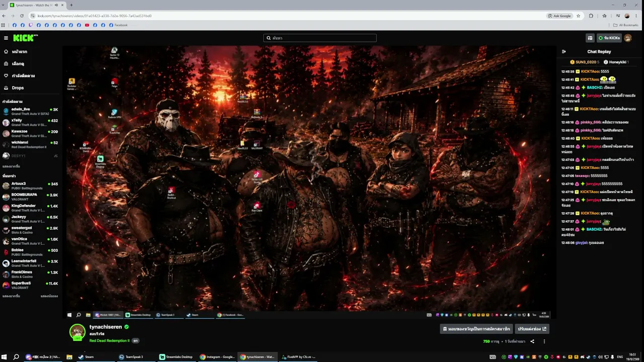Open BOOMBURAPA recommended channel
The height and width of the screenshot is (362, 644).
pyautogui.click(x=30, y=197)
